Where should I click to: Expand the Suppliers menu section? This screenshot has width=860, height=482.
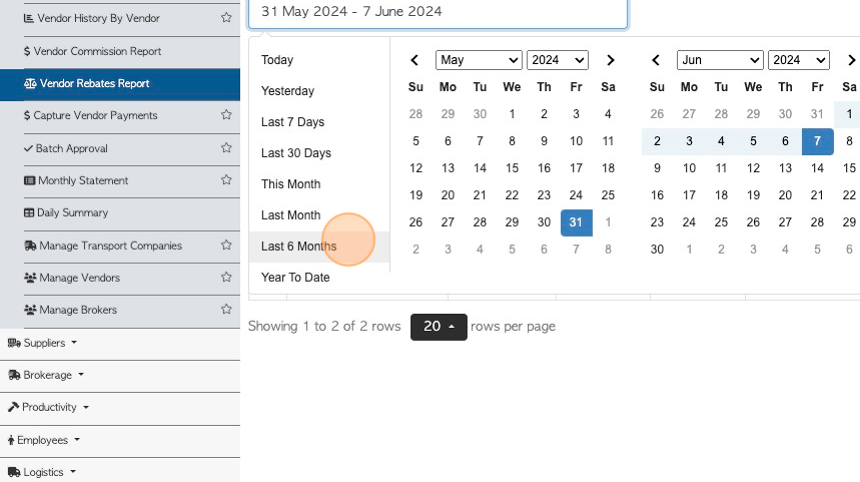point(42,343)
